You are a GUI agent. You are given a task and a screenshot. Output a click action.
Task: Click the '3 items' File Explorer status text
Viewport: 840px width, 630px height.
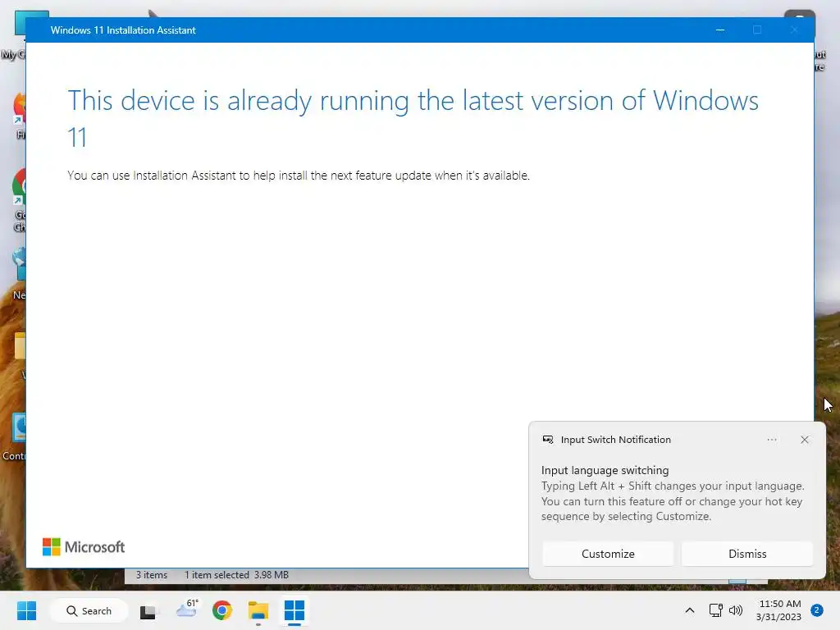click(152, 574)
